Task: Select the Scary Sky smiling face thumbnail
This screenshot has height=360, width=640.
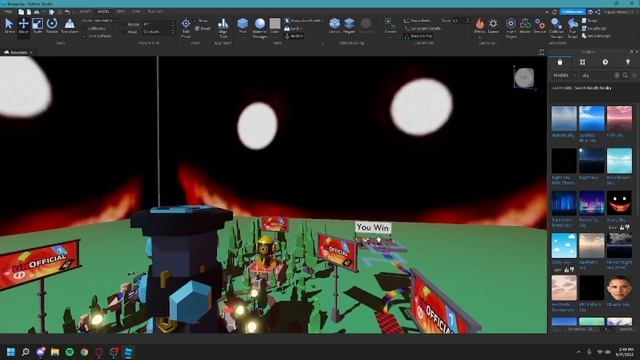Action: (619, 203)
